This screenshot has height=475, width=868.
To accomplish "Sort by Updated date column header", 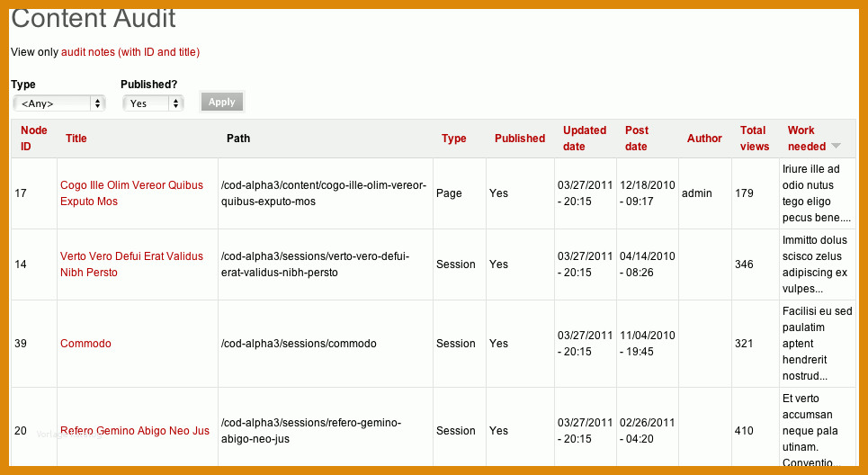I will [x=585, y=139].
